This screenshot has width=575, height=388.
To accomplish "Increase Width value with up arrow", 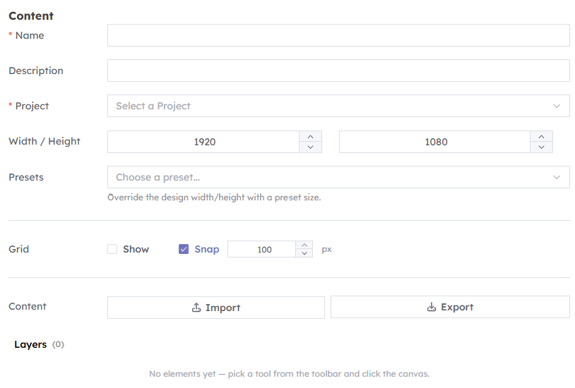I will coord(310,136).
